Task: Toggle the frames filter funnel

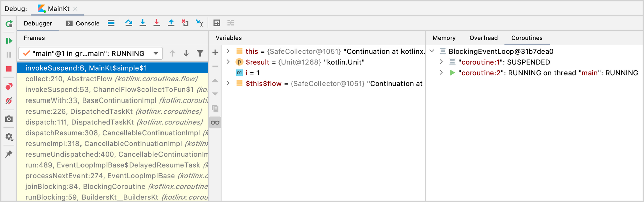Action: 200,53
